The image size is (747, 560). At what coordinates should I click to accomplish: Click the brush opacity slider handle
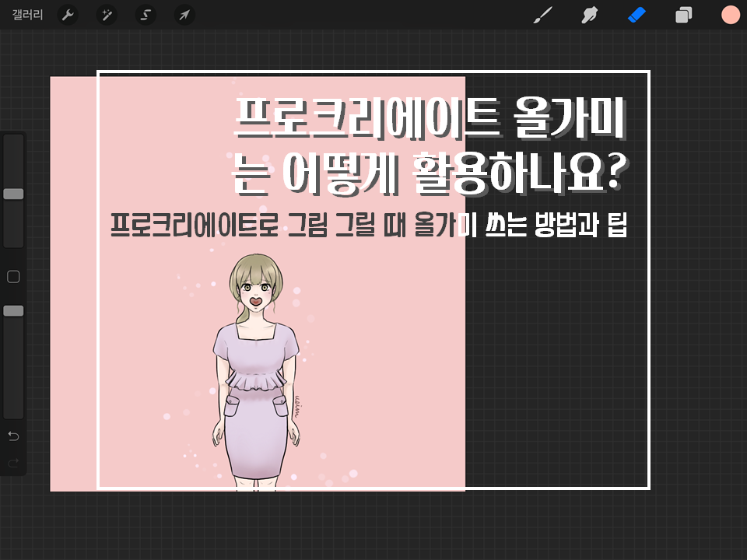point(13,311)
